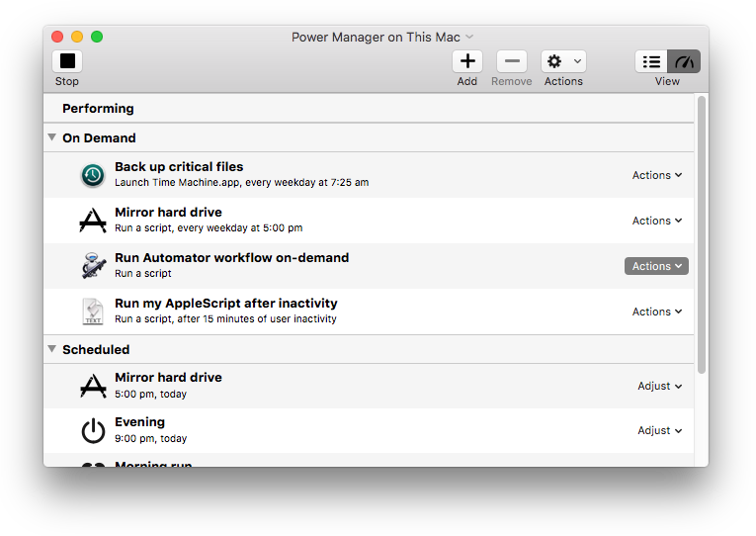The image size is (756, 536).
Task: Close the Power Manager window
Action: (57, 37)
